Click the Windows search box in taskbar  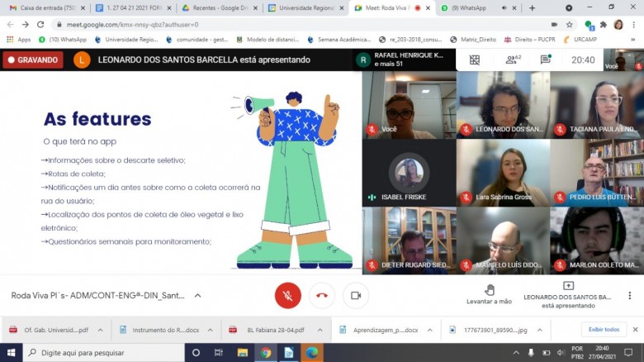[99, 352]
